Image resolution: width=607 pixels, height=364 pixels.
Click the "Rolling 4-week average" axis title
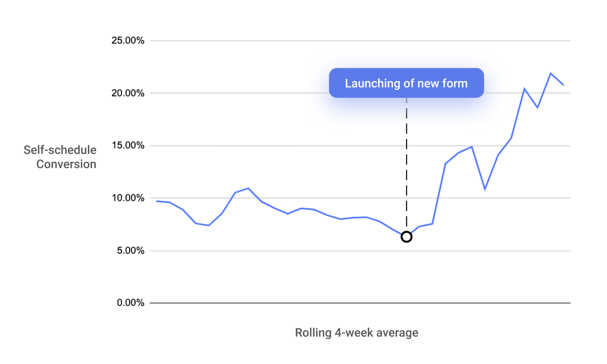point(357,333)
